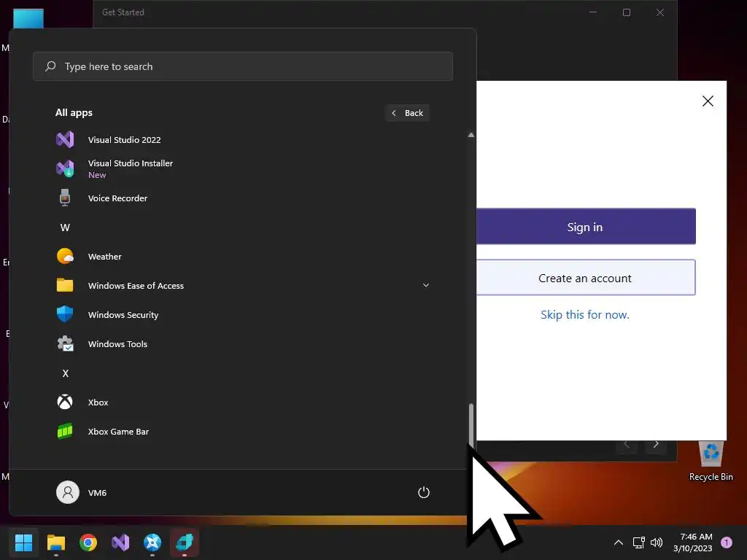Open volume speaker tray icon
The image size is (747, 560).
coord(657,542)
